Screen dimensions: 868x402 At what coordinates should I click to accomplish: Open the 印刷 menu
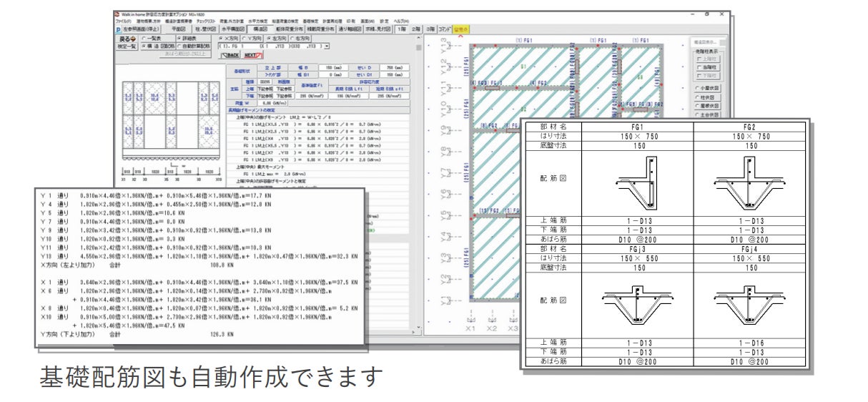point(350,21)
